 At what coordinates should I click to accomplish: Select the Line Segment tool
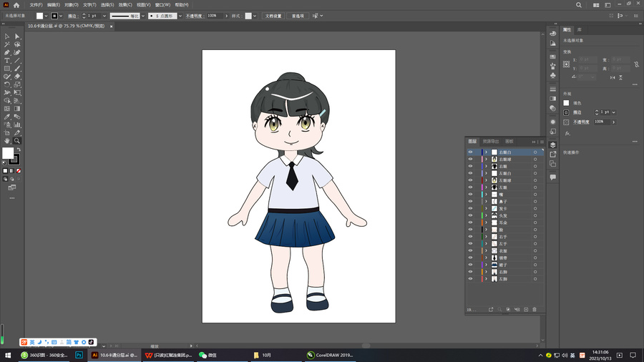pos(17,60)
